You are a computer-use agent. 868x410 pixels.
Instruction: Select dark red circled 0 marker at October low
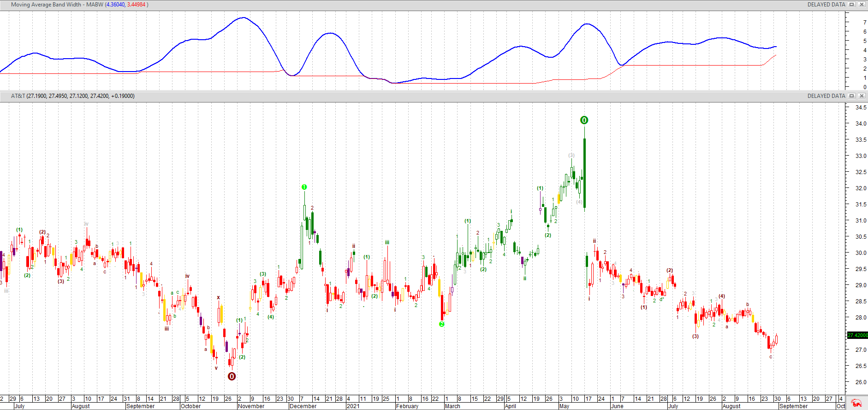point(232,376)
